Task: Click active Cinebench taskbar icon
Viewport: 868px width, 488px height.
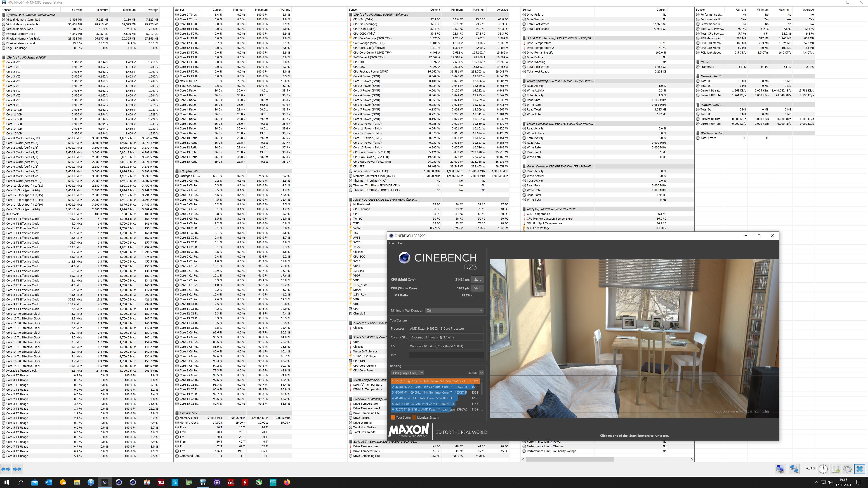Action: 105,482
